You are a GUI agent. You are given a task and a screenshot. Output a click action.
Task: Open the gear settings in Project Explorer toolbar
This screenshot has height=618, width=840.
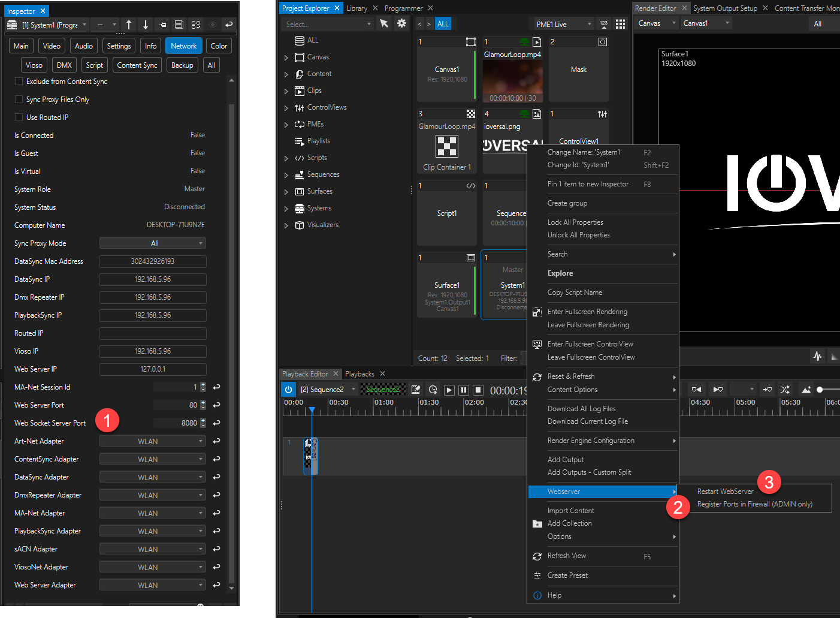[x=402, y=23]
